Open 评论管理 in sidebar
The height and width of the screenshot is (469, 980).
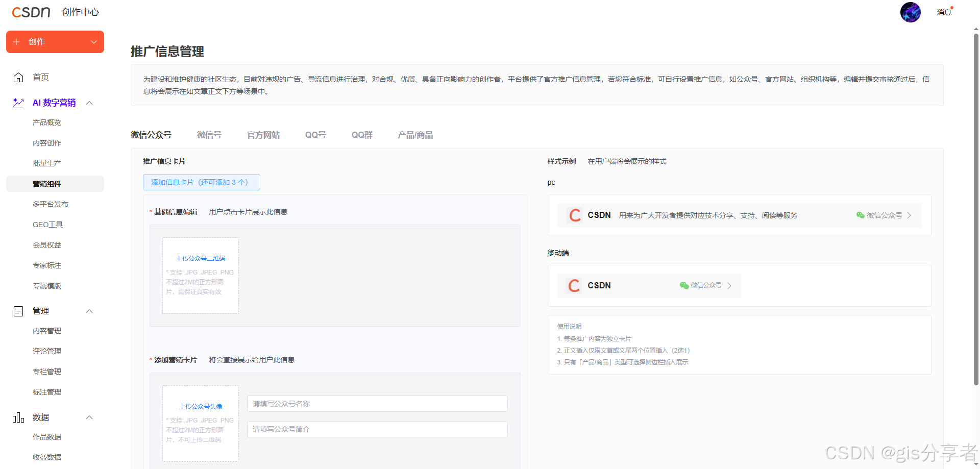pyautogui.click(x=47, y=351)
